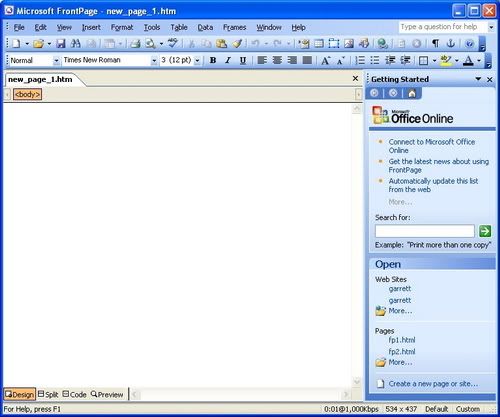Switch to the Code view tab
The image size is (500, 417).
75,394
